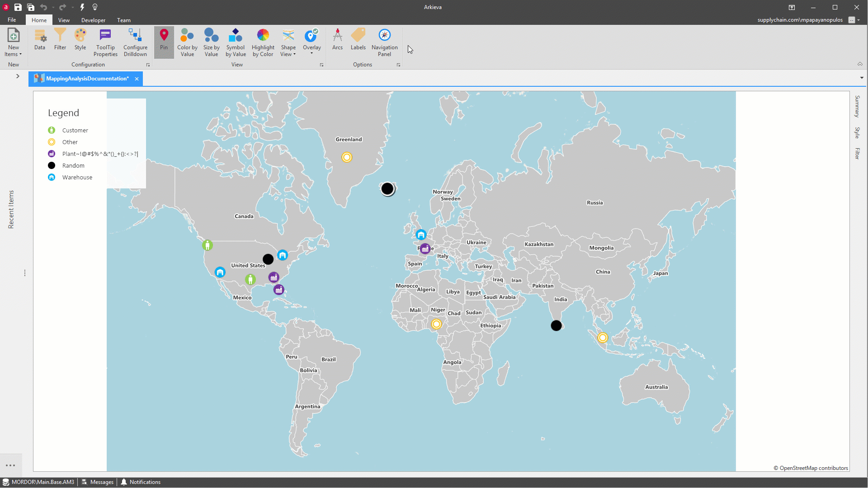Switch to the View ribbon tab
Screen dimensions: 868x488
pyautogui.click(x=64, y=20)
